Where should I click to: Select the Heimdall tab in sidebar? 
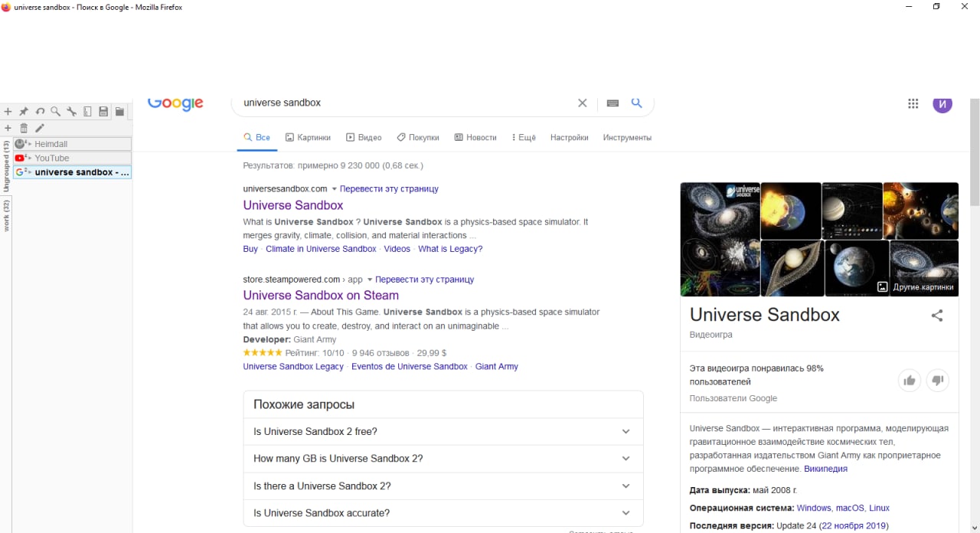coord(72,144)
